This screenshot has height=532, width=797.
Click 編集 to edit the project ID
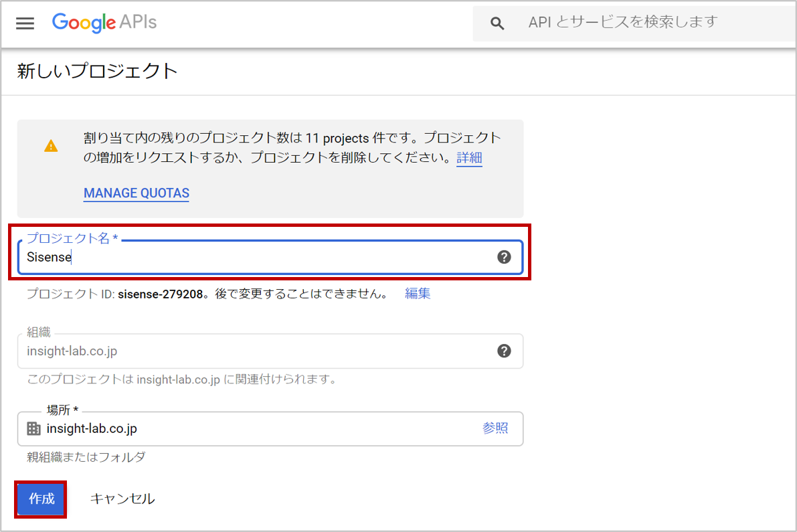[418, 294]
